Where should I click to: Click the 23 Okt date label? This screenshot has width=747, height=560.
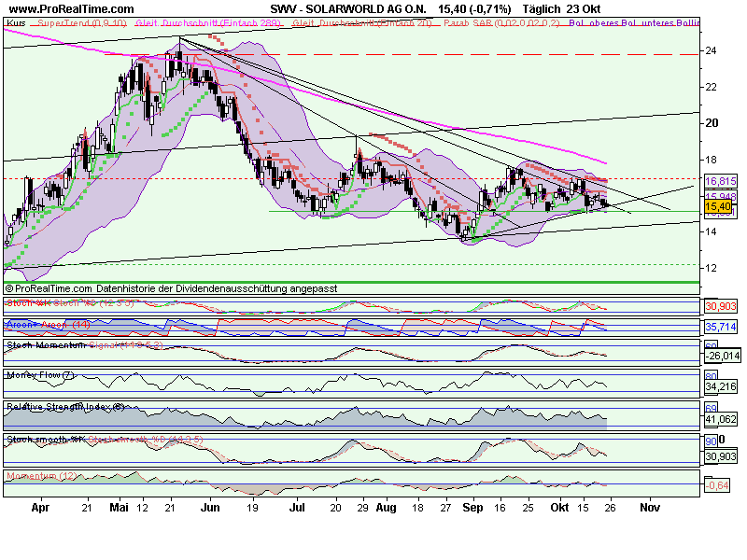click(584, 9)
